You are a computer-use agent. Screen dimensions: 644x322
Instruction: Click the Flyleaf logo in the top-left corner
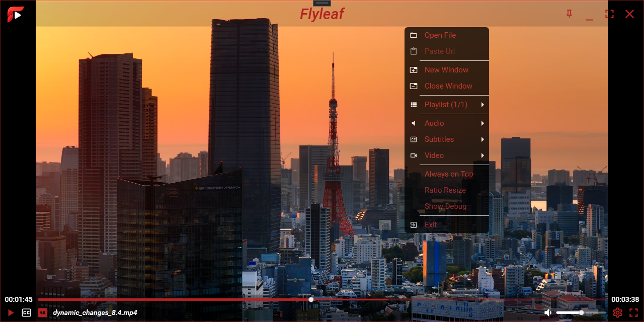15,14
